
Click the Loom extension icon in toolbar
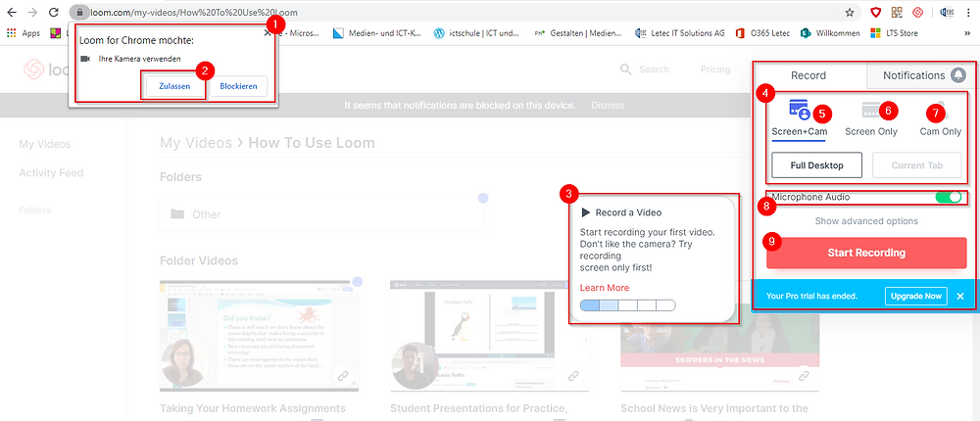point(918,12)
